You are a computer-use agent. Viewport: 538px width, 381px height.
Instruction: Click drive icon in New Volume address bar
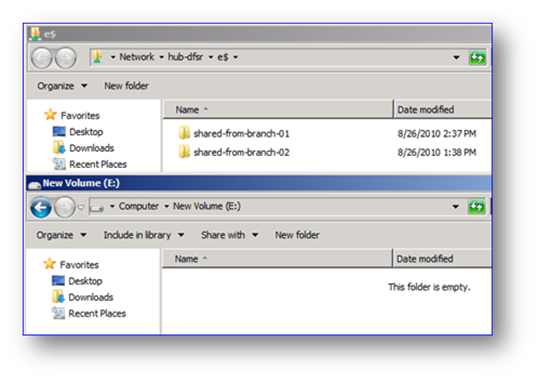[97, 207]
